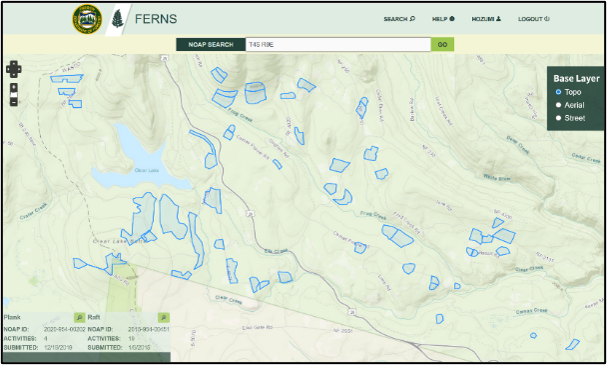Click the Plank submitted date 12/18/2019
The width and height of the screenshot is (607, 365).
(x=58, y=348)
